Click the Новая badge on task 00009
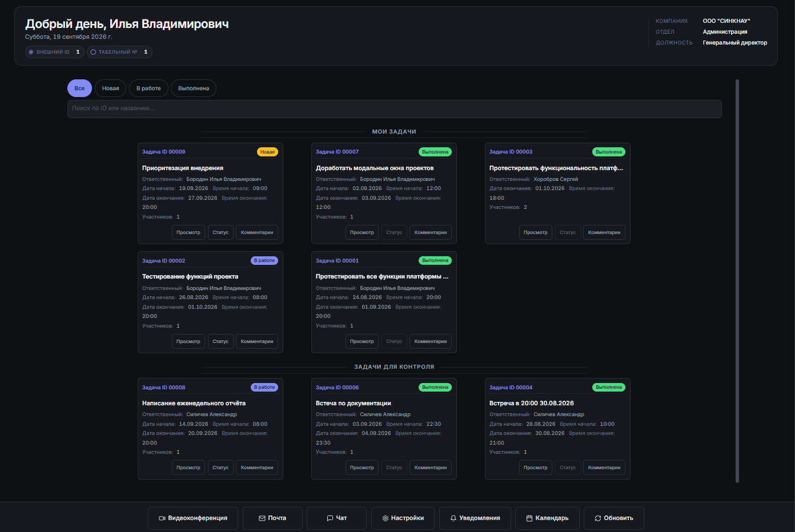 pos(267,152)
